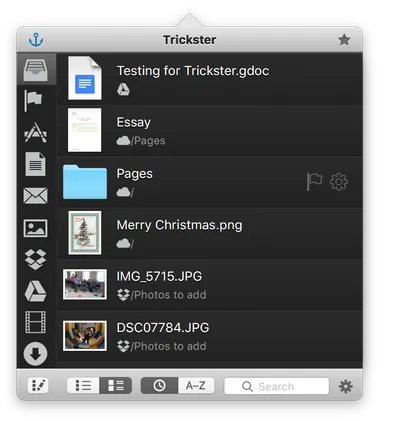Select the Applications filter icon
Image resolution: width=404 pixels, height=421 pixels.
pos(35,133)
